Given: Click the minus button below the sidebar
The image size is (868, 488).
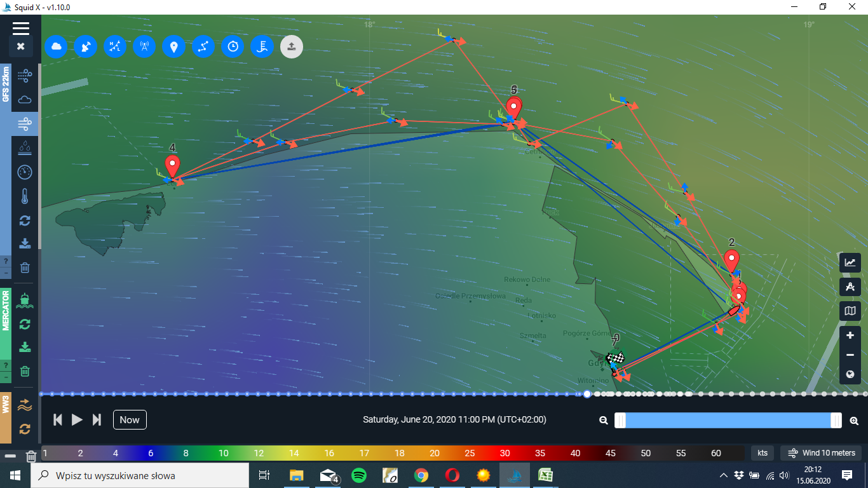Looking at the screenshot, I should click(x=10, y=456).
